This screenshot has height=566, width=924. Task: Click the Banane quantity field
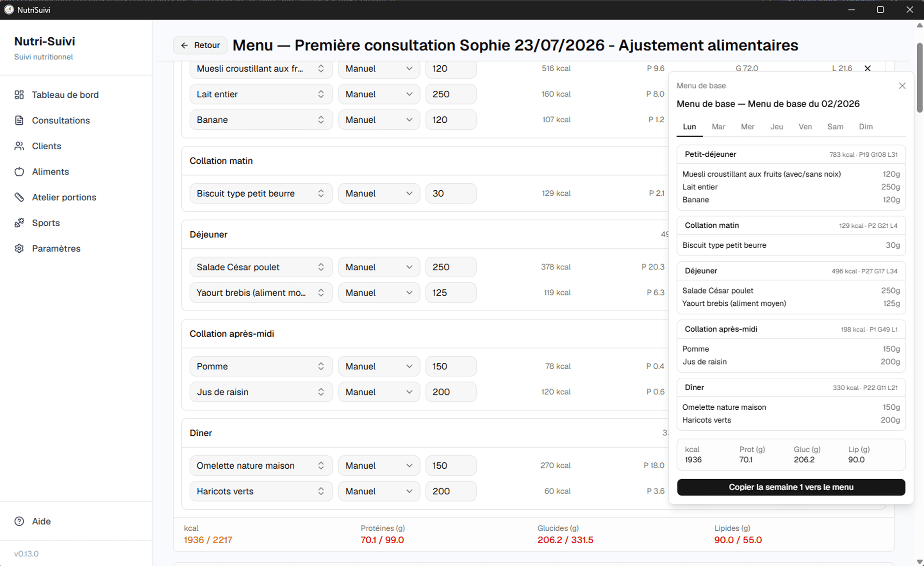pyautogui.click(x=451, y=120)
